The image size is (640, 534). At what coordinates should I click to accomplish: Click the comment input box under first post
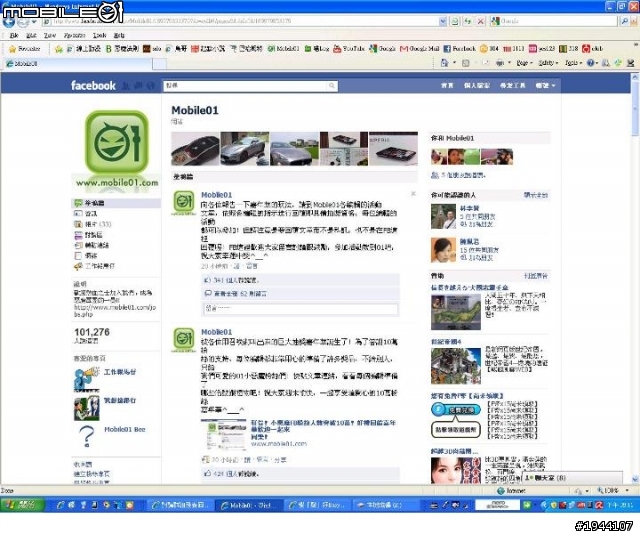(x=301, y=309)
